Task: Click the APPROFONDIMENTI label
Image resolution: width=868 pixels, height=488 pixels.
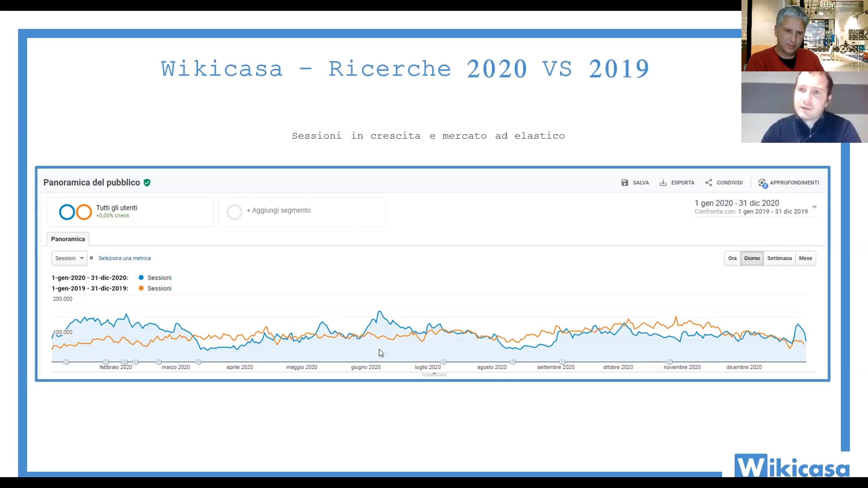Action: pyautogui.click(x=794, y=183)
